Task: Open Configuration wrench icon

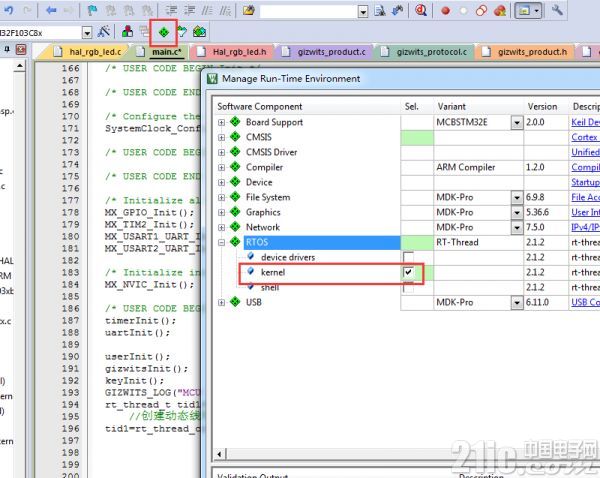Action: coord(557,10)
